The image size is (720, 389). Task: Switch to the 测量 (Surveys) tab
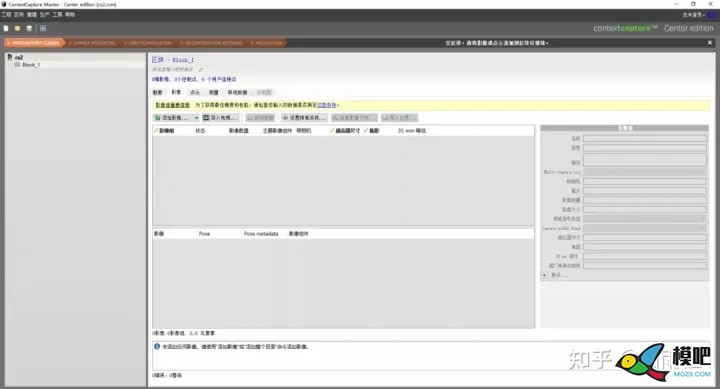214,92
